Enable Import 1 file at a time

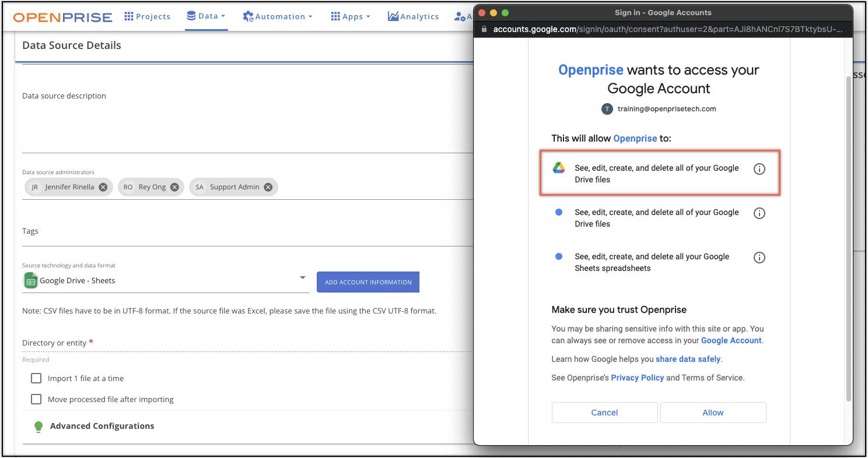(36, 378)
